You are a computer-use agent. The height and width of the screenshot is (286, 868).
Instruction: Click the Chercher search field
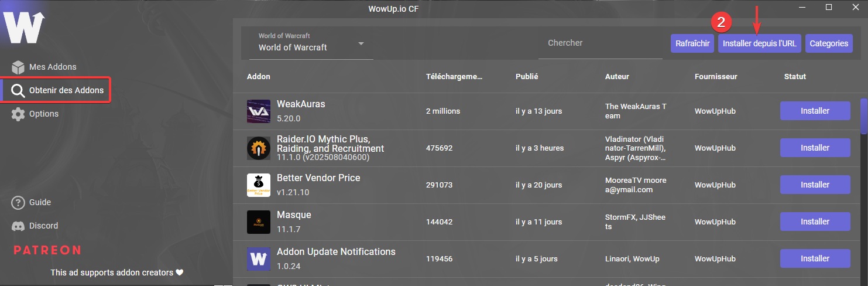(x=601, y=43)
